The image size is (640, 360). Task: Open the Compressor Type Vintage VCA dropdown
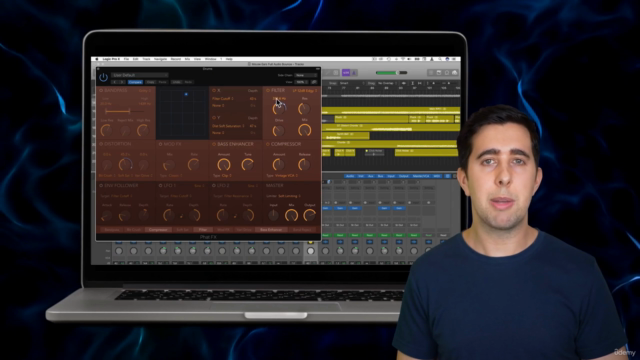[x=287, y=176]
